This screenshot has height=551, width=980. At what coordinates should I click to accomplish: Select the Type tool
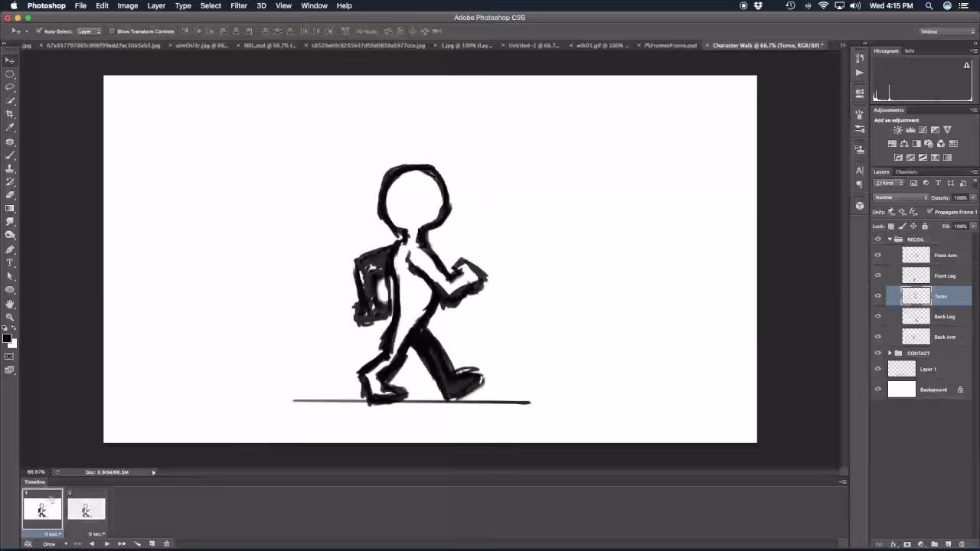pos(11,262)
